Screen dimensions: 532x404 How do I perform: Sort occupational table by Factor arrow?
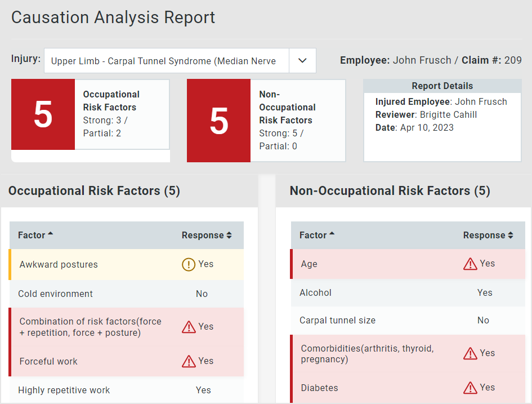coord(51,234)
